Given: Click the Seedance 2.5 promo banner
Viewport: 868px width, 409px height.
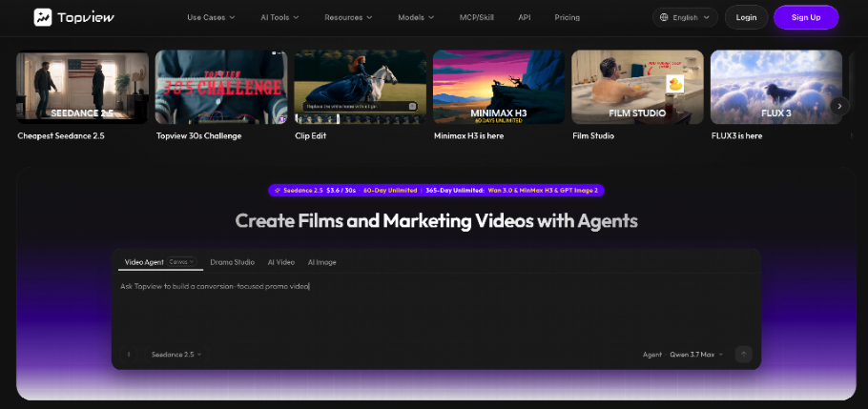Looking at the screenshot, I should pos(436,190).
